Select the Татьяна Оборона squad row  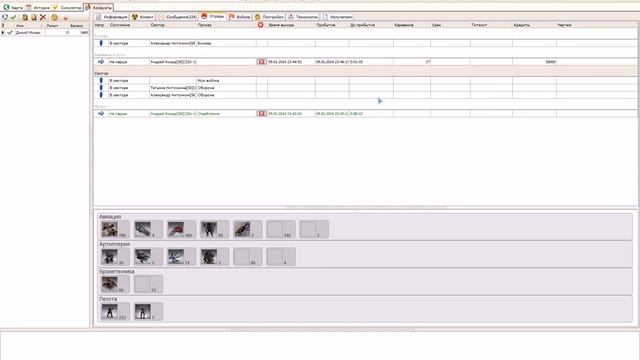[365, 88]
